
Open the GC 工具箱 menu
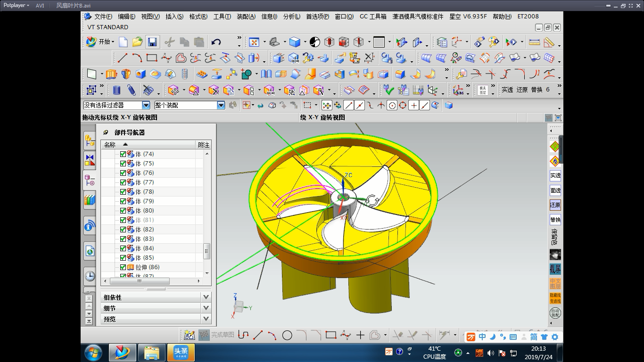click(373, 16)
